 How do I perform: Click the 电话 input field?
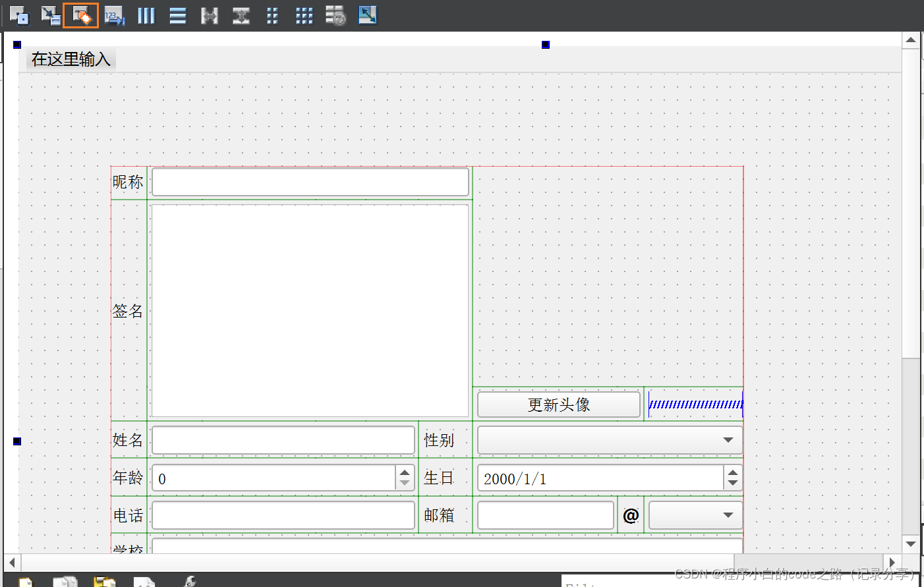pyautogui.click(x=283, y=515)
